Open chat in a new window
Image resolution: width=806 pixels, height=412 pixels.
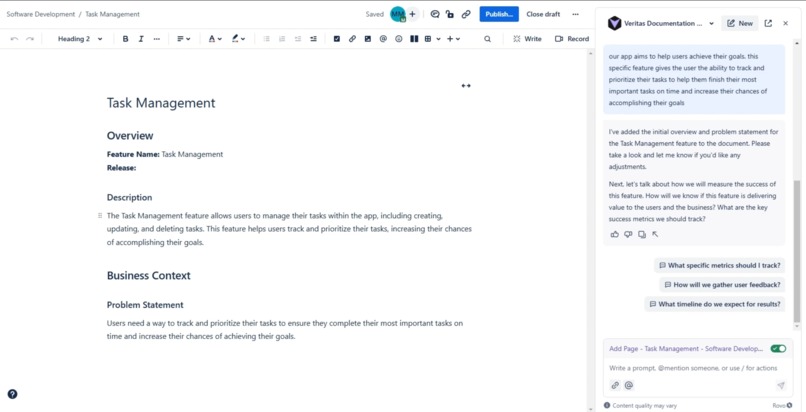tap(768, 23)
